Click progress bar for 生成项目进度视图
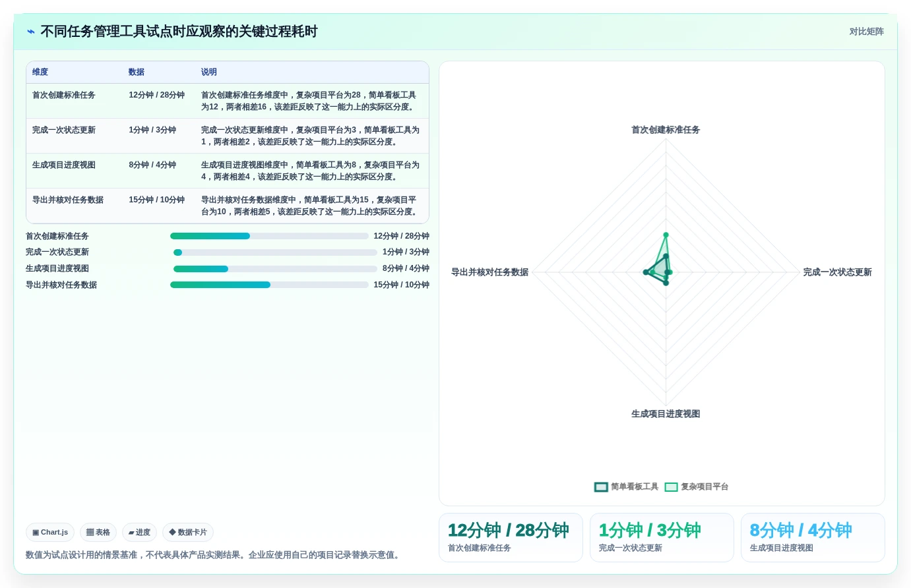The width and height of the screenshot is (911, 588). point(275,269)
